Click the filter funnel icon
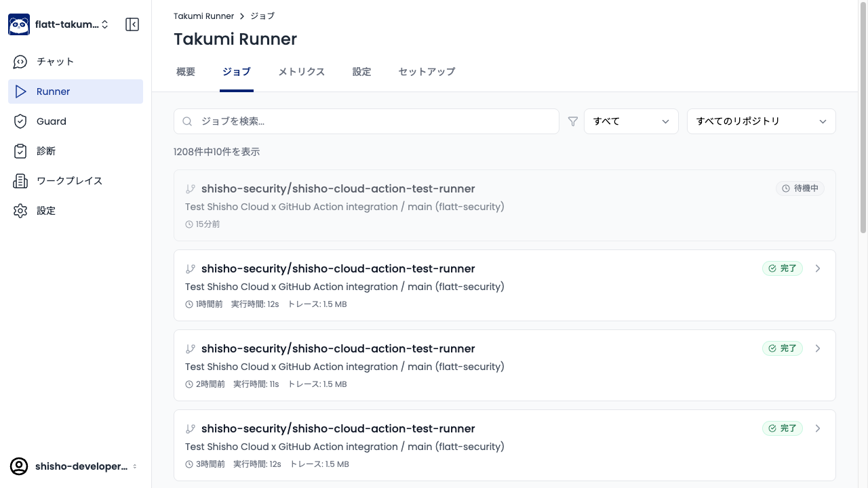 tap(573, 121)
